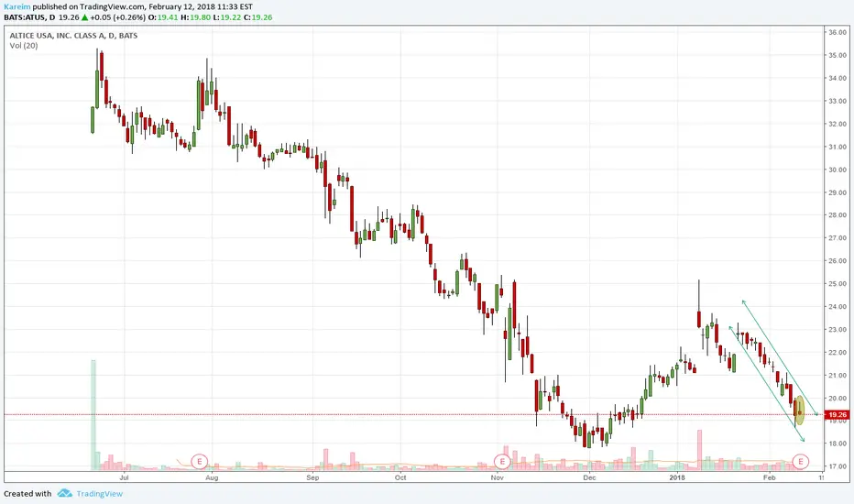
Task: Click the 2018 label on the time axis
Action: (x=677, y=477)
